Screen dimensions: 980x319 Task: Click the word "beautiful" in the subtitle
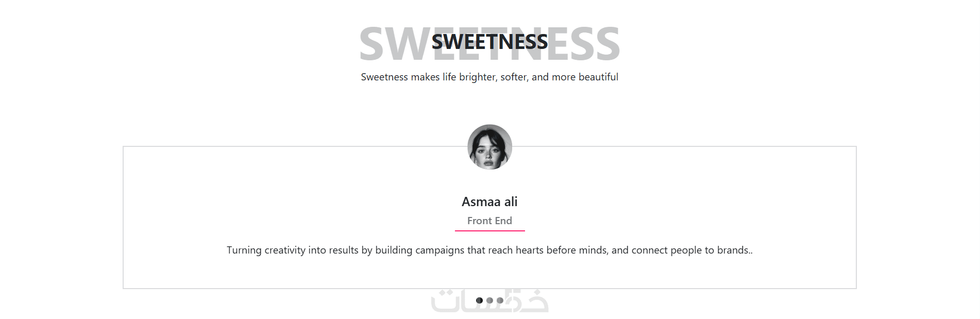pos(598,77)
